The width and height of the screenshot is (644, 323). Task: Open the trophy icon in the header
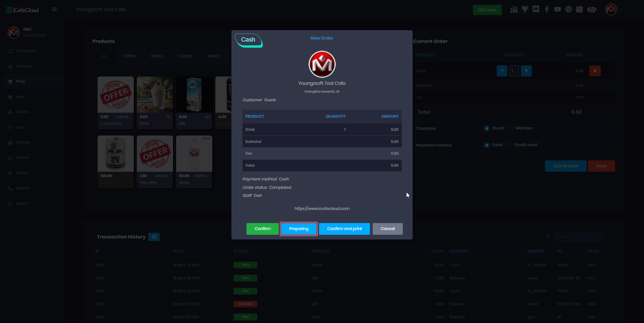pyautogui.click(x=525, y=9)
